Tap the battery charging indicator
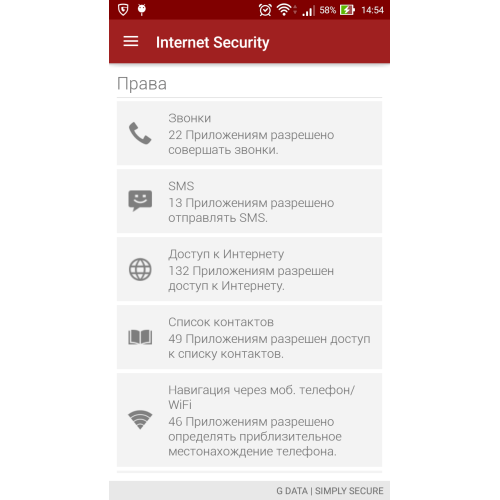Image resolution: width=500 pixels, height=500 pixels. [x=347, y=10]
